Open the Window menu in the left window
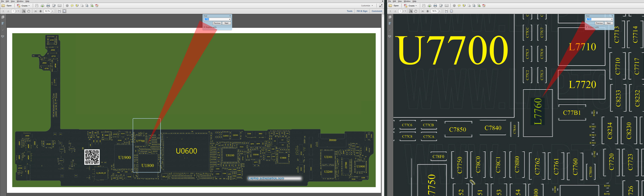This screenshot has width=644, height=196. (20, 1)
